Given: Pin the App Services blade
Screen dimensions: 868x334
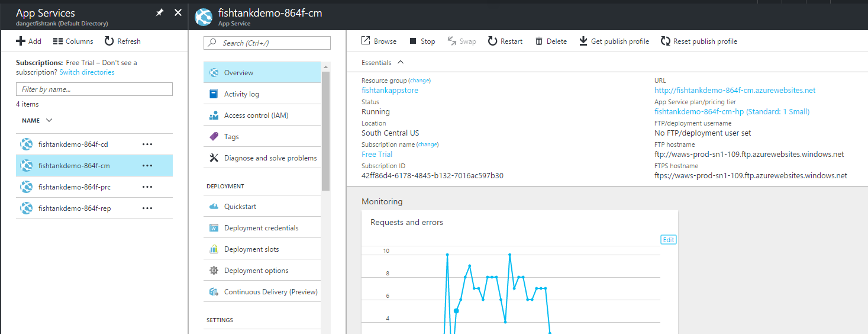Looking at the screenshot, I should coord(160,12).
